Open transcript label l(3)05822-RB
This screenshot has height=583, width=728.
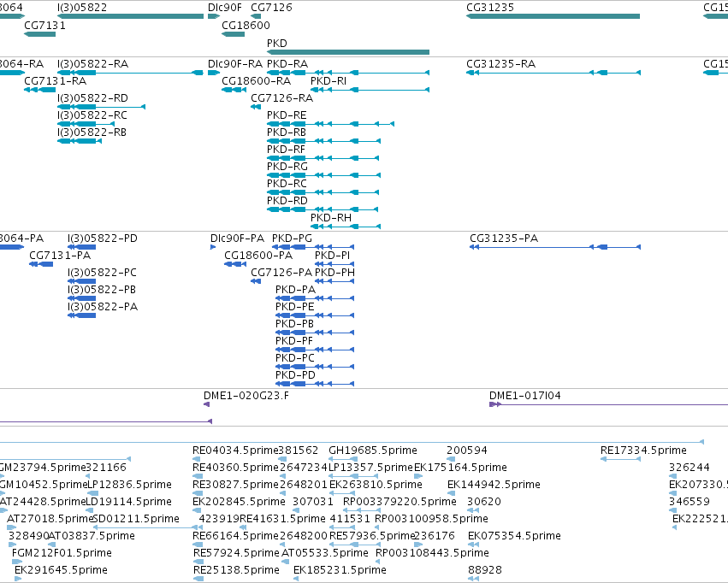pyautogui.click(x=92, y=132)
